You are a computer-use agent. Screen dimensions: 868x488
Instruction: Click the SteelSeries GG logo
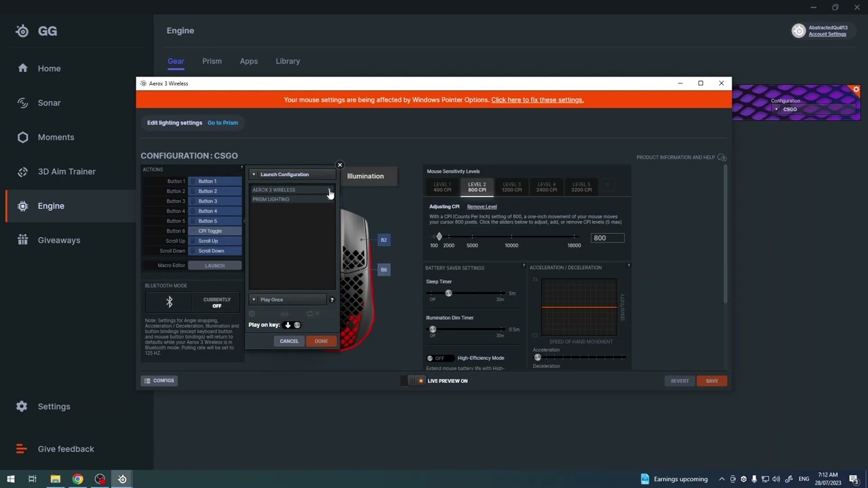pos(22,31)
